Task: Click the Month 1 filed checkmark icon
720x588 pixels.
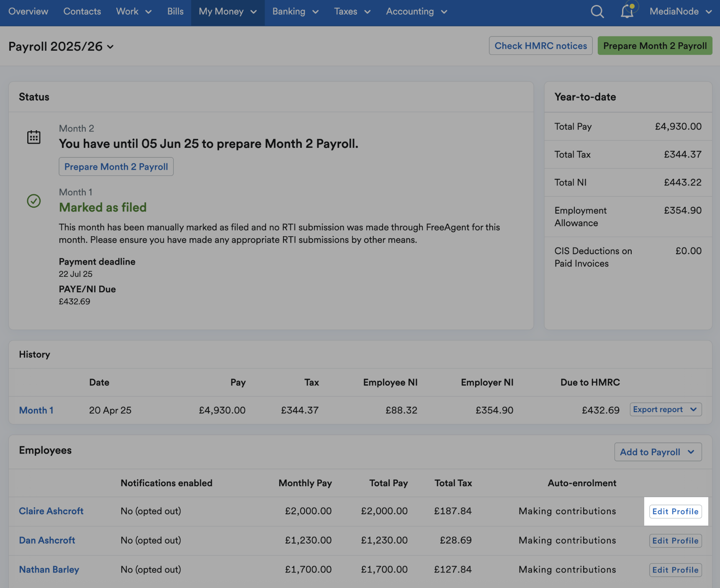Action: (34, 201)
